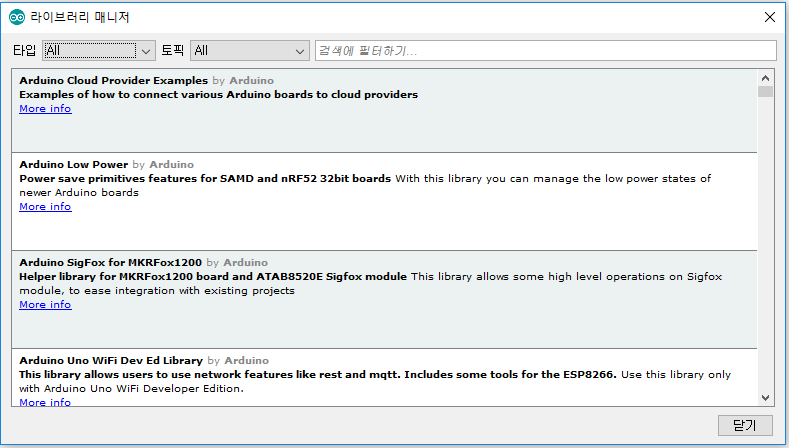Open More info for Arduino Uno WiFi Dev Ed

(45, 402)
